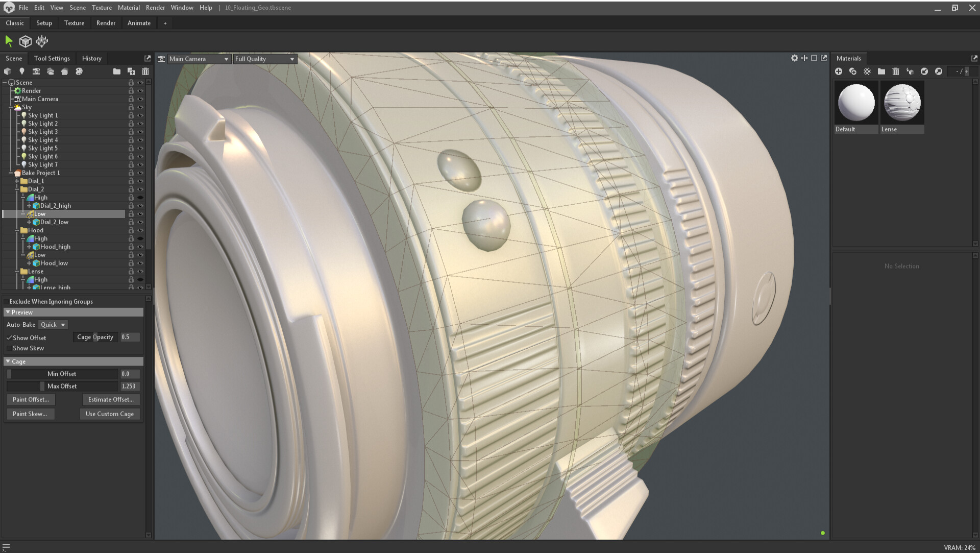
Task: Open viewport settings gear icon
Action: click(794, 58)
